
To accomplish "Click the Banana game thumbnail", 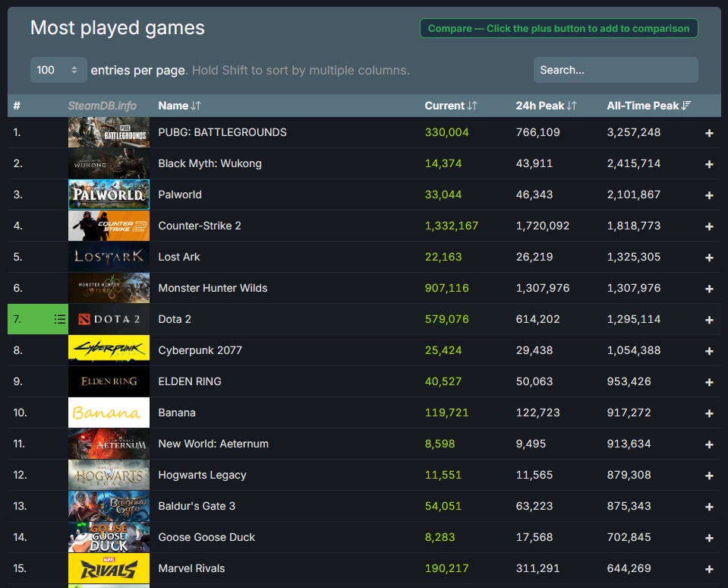I will 109,413.
